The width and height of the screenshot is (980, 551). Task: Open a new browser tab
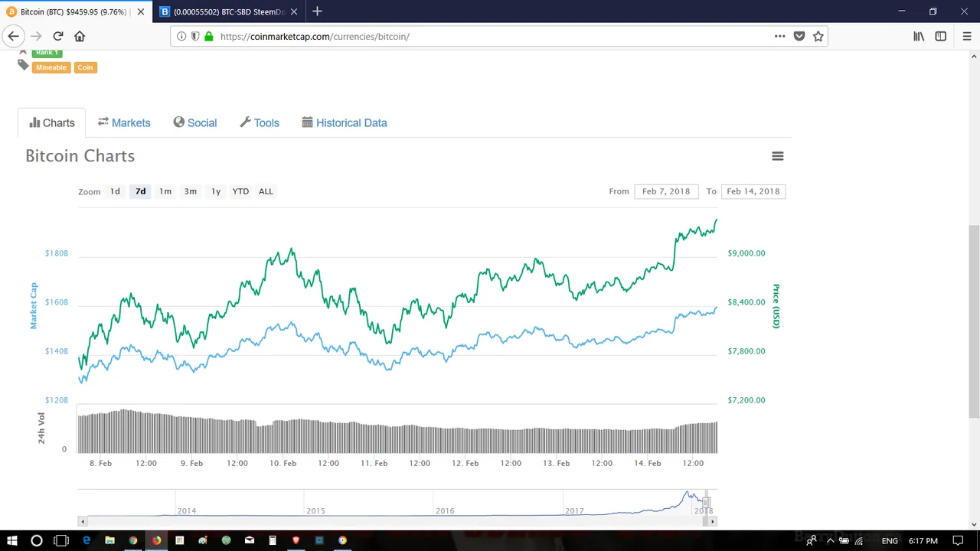(317, 11)
